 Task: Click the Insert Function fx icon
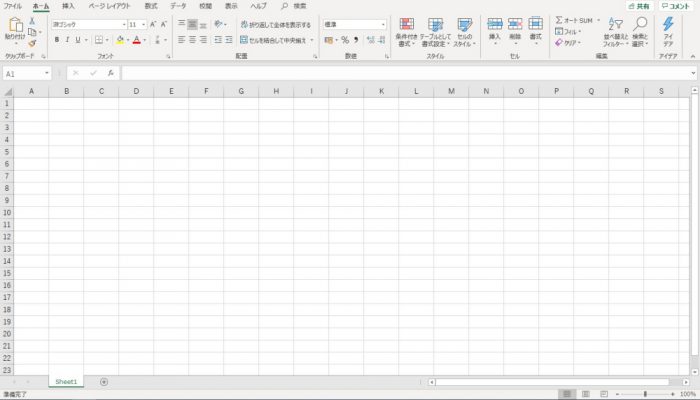click(111, 73)
